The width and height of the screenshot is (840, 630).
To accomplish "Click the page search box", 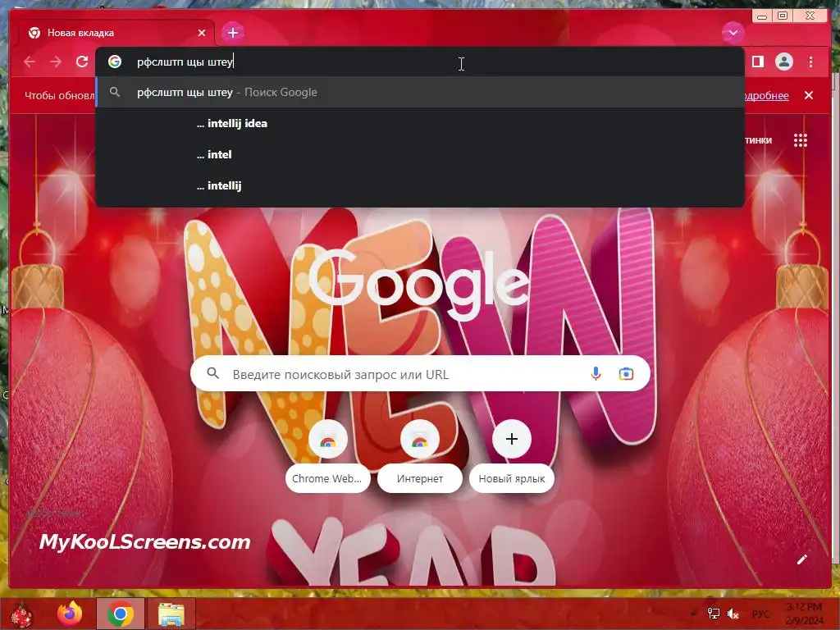I will coord(420,373).
